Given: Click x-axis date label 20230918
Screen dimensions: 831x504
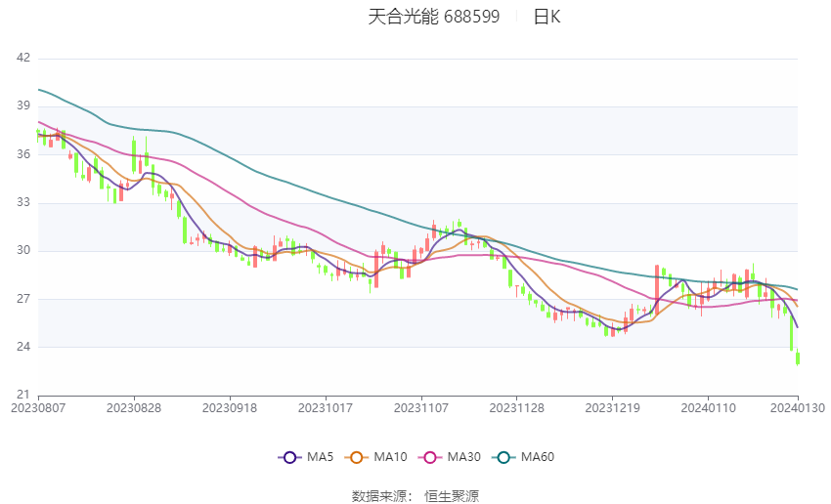Looking at the screenshot, I should pyautogui.click(x=230, y=408).
